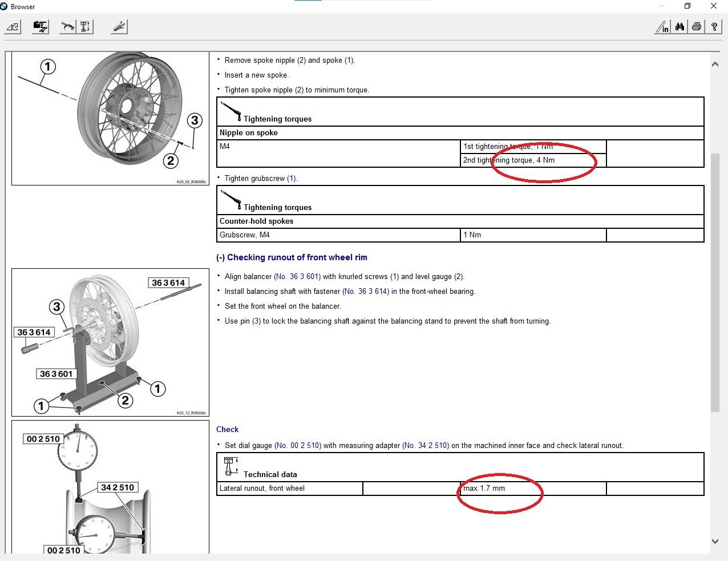Viewport: 728px width, 561px height.
Task: Follow link (2) after 'level gauge'
Action: coord(459,277)
